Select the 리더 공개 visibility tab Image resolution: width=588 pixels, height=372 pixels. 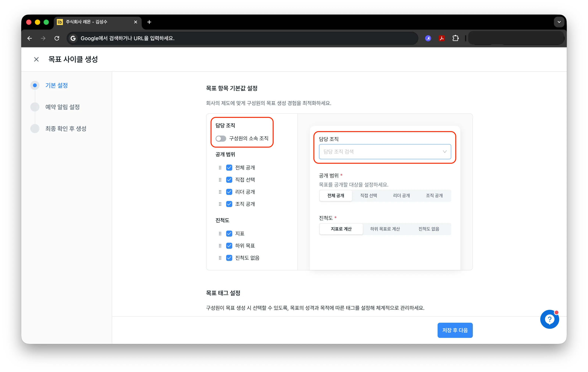tap(401, 195)
